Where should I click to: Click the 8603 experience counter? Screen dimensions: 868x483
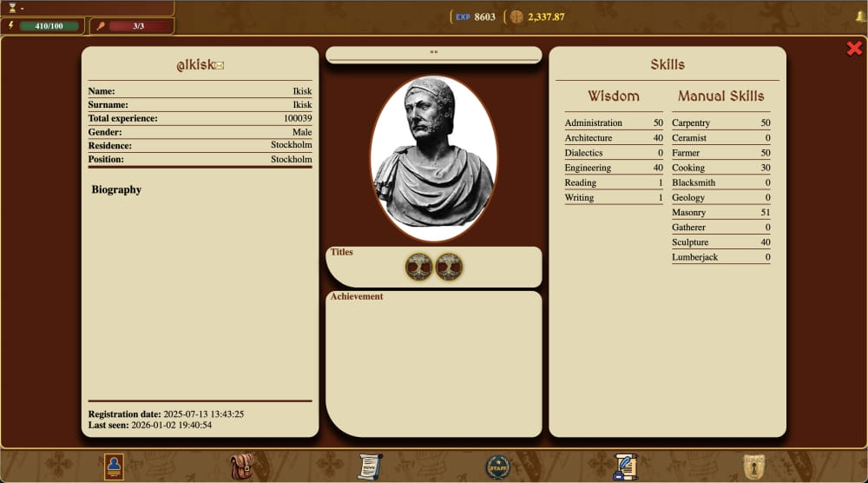pyautogui.click(x=485, y=17)
